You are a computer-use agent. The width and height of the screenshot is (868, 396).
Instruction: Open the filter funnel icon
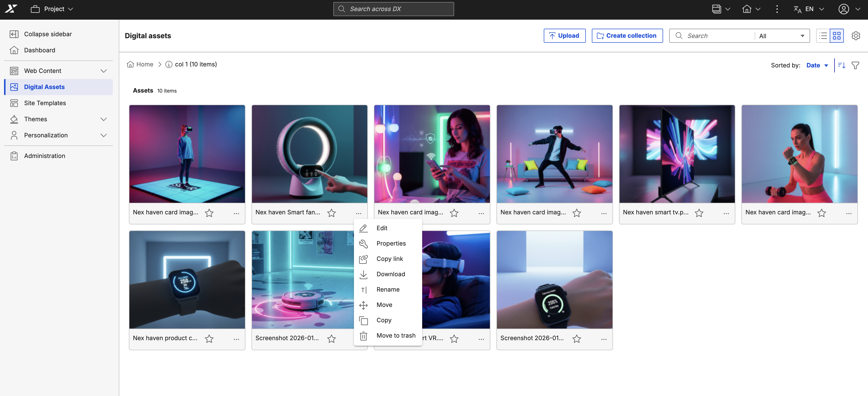855,65
